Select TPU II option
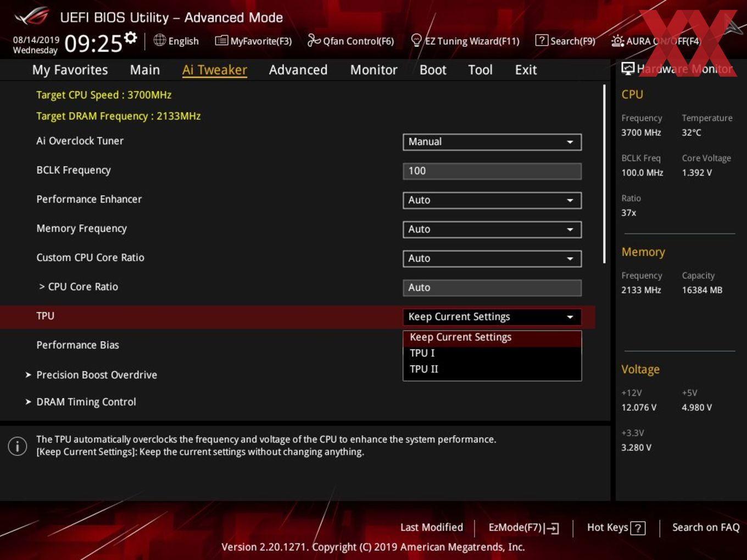 [492, 369]
